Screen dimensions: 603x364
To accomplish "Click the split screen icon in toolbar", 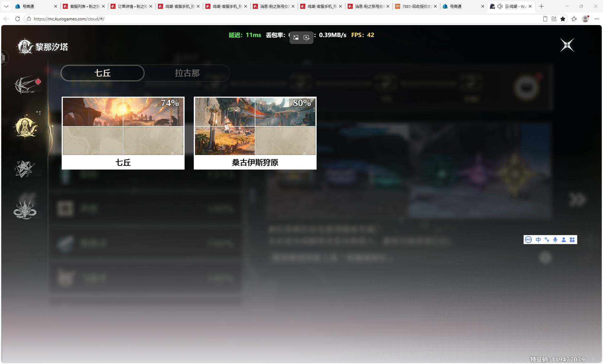I will pos(554,19).
